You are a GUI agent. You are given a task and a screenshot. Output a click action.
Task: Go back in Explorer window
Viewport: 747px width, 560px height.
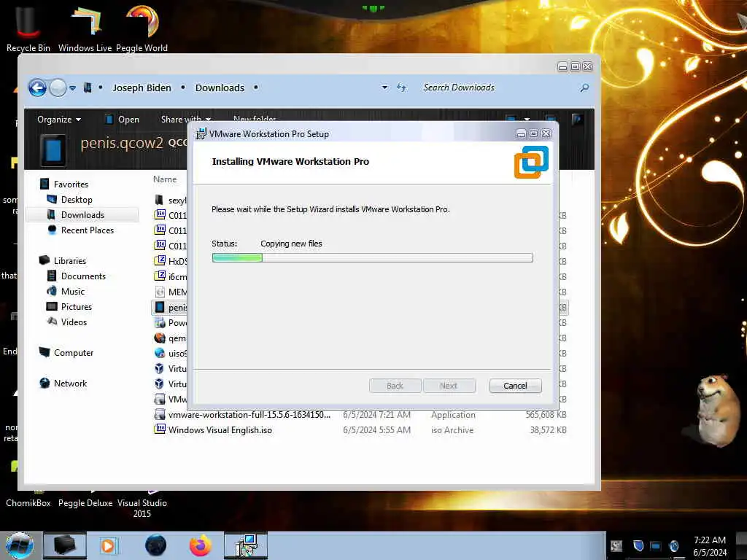[x=37, y=87]
